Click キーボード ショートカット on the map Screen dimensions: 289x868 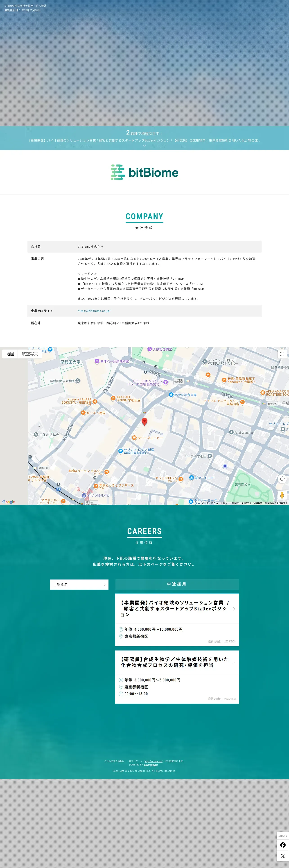[215, 503]
